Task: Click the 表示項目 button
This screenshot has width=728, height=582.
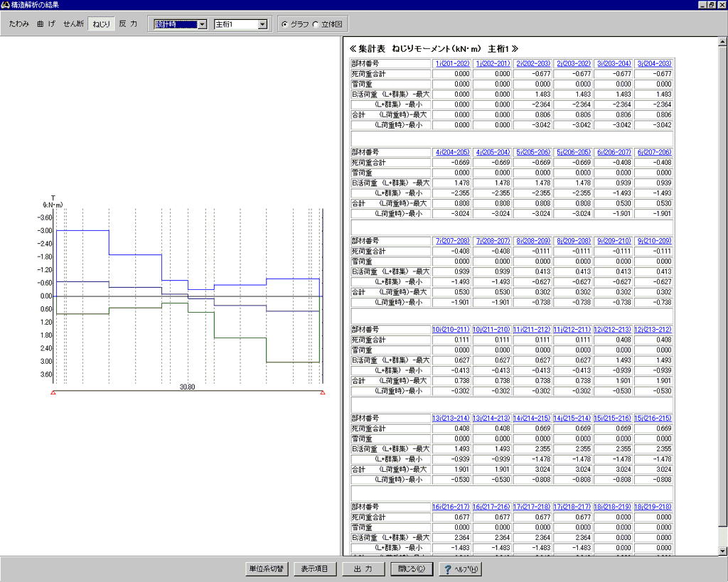Action: point(314,569)
